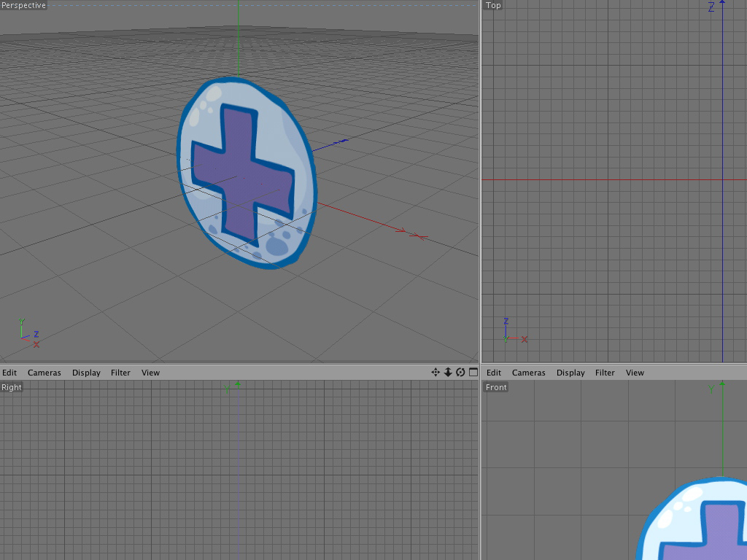Click the Top viewport label
The height and width of the screenshot is (560, 747).
click(493, 5)
